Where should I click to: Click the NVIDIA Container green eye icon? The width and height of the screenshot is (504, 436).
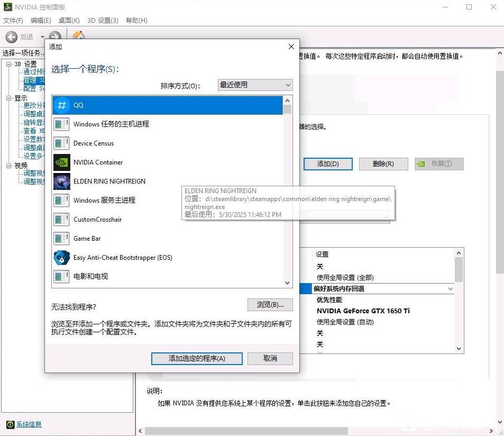coord(61,162)
